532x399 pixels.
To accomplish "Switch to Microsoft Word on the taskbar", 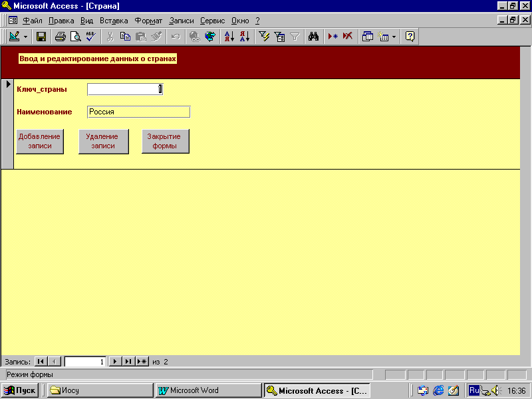I will (x=208, y=390).
